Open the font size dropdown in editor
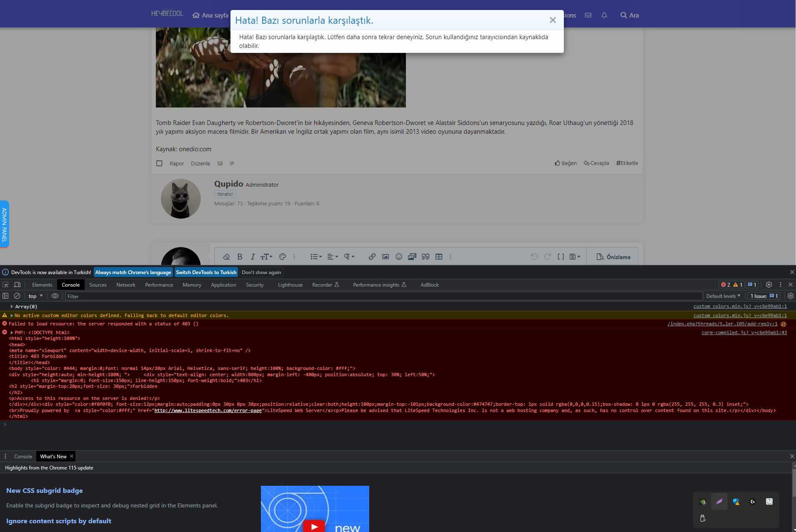Viewport: 796px width, 532px height. click(266, 257)
